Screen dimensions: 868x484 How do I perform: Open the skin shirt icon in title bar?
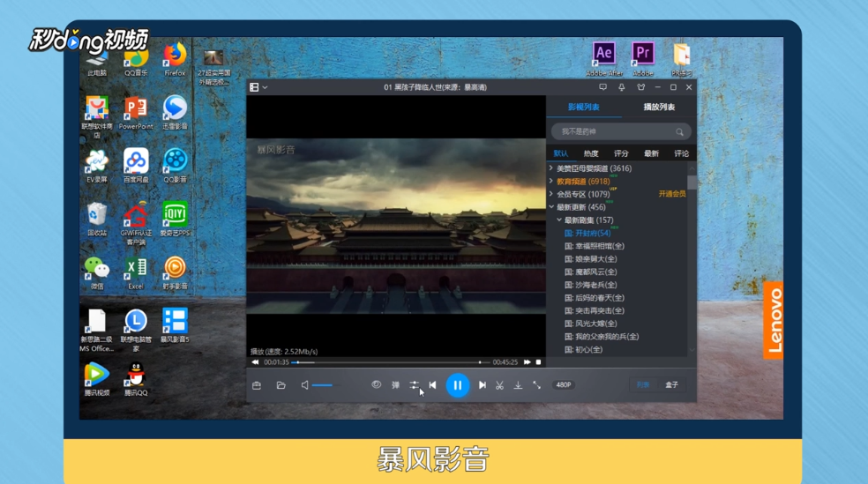pos(641,87)
